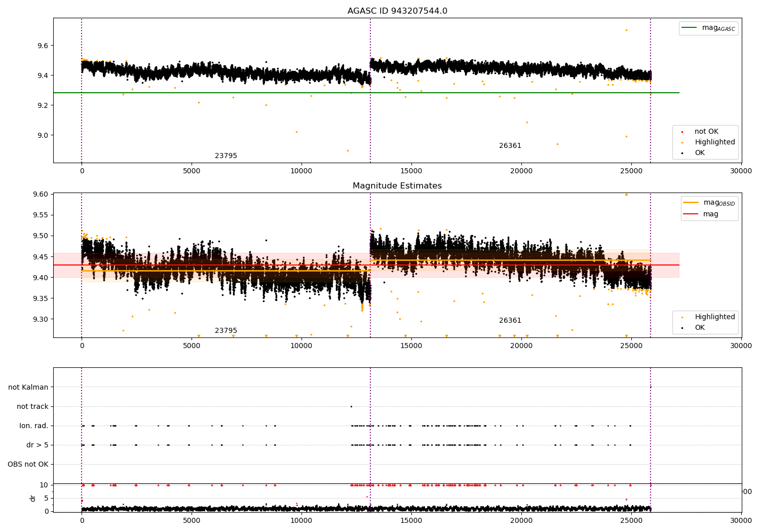This screenshot has height=532, width=760.
Task: Click the 9.2 tick label on top plot
Action: coord(43,105)
